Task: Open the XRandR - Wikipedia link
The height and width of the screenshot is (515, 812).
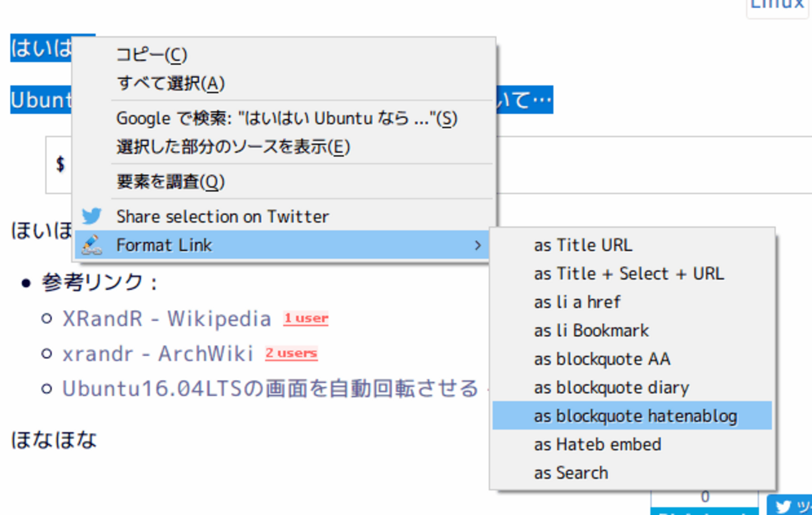Action: pyautogui.click(x=167, y=319)
